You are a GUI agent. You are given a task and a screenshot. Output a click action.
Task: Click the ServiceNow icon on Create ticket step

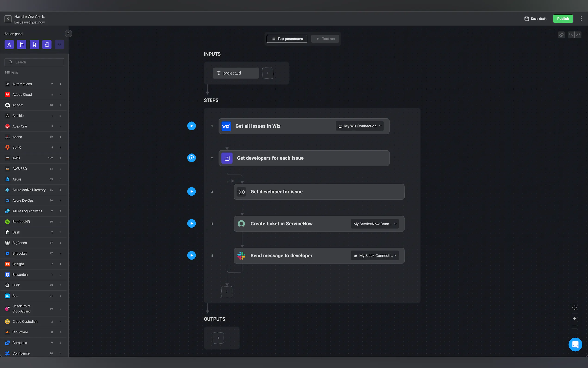pos(241,224)
